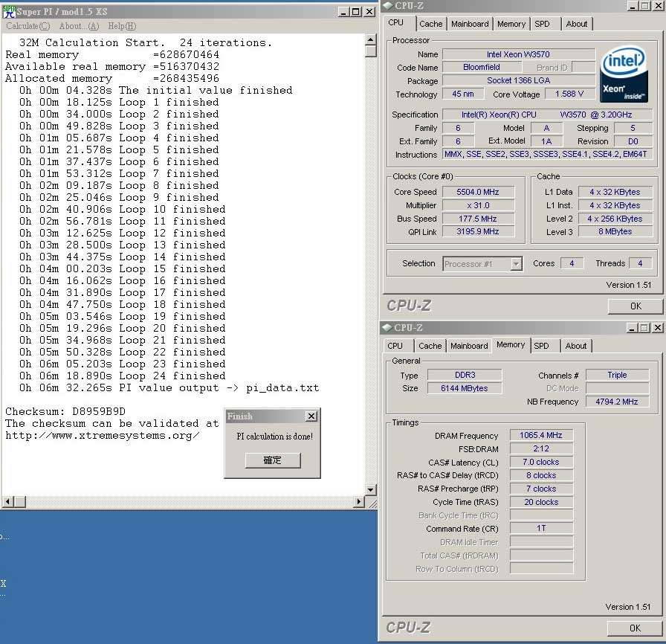
Task: Confirm the Finish dialog with 確定 button
Action: pos(273,460)
